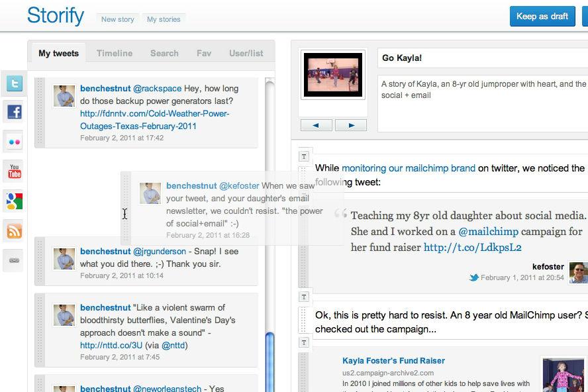Click the Keep as draft button

pyautogui.click(x=542, y=16)
